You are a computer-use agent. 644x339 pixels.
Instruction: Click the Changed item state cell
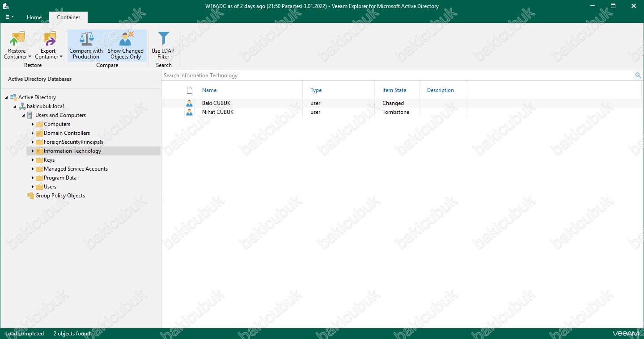coord(393,103)
